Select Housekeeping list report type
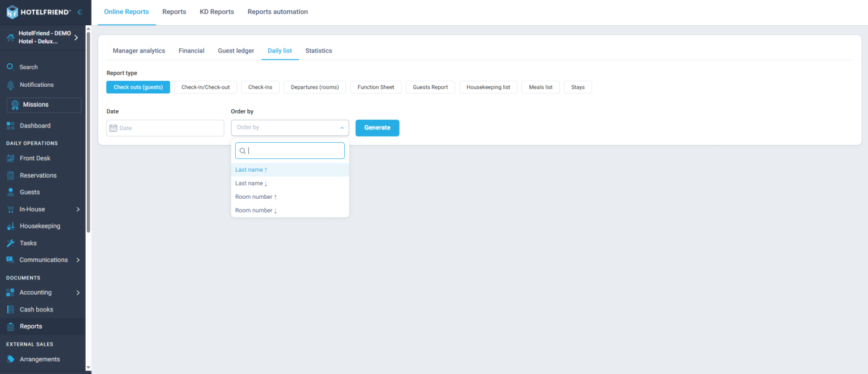The image size is (868, 374). coord(488,87)
